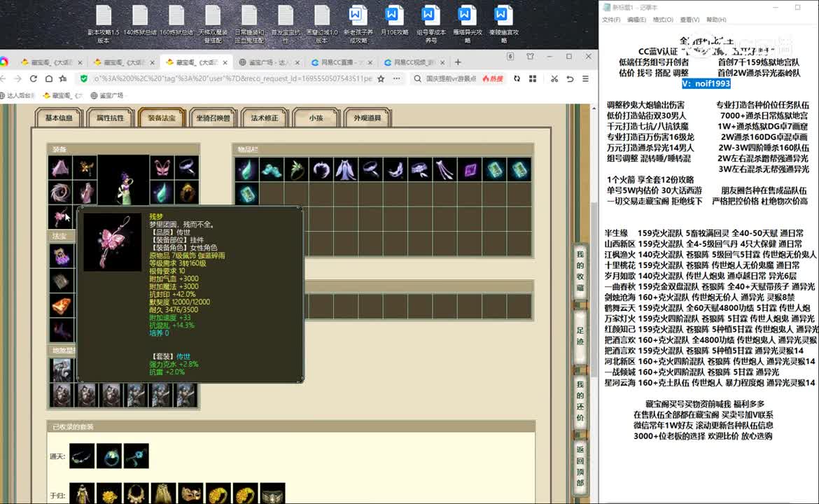Open Notepad 查看(V) menu
This screenshot has height=504, width=819.
pos(689,20)
